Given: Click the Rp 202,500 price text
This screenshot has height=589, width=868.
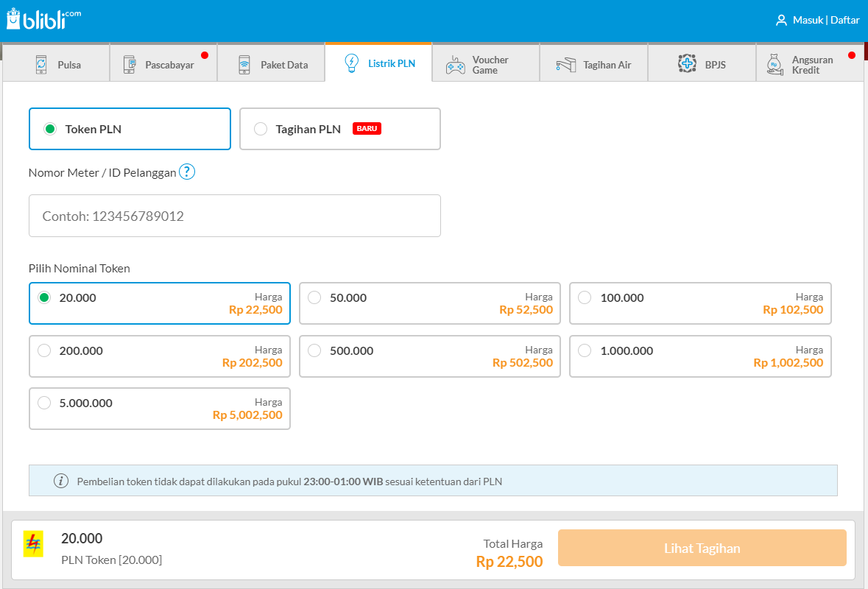Looking at the screenshot, I should click(252, 363).
